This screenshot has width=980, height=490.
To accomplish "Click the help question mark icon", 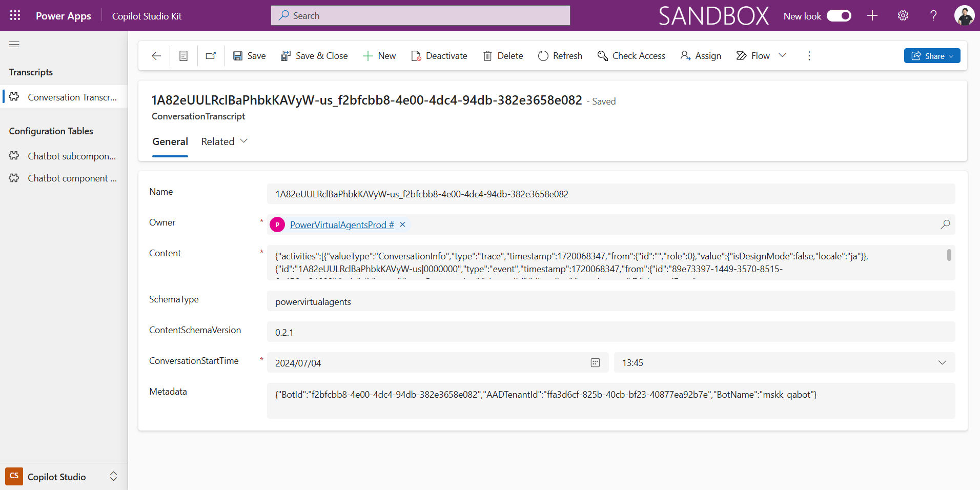I will [x=933, y=15].
